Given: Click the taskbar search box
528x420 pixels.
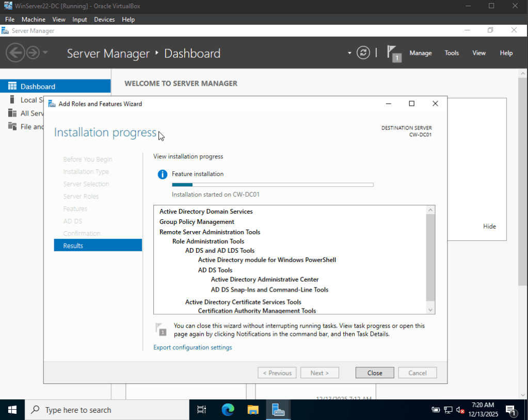Looking at the screenshot, I should coord(107,410).
